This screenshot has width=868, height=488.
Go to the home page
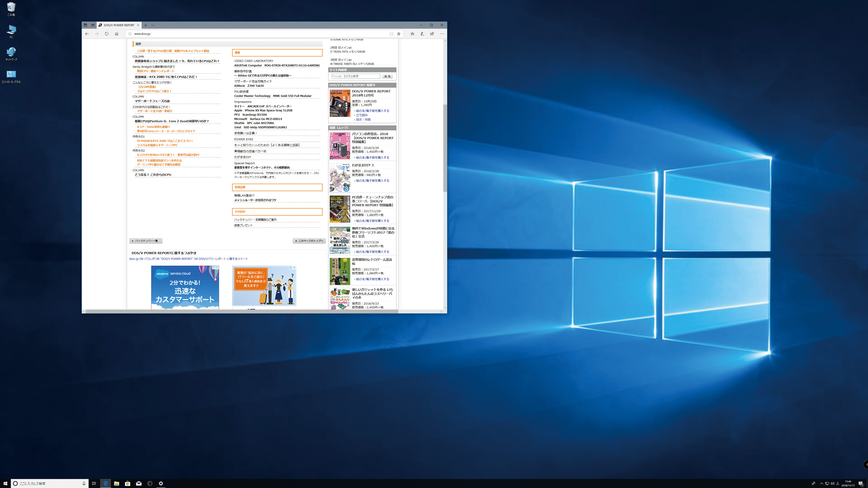click(x=117, y=34)
